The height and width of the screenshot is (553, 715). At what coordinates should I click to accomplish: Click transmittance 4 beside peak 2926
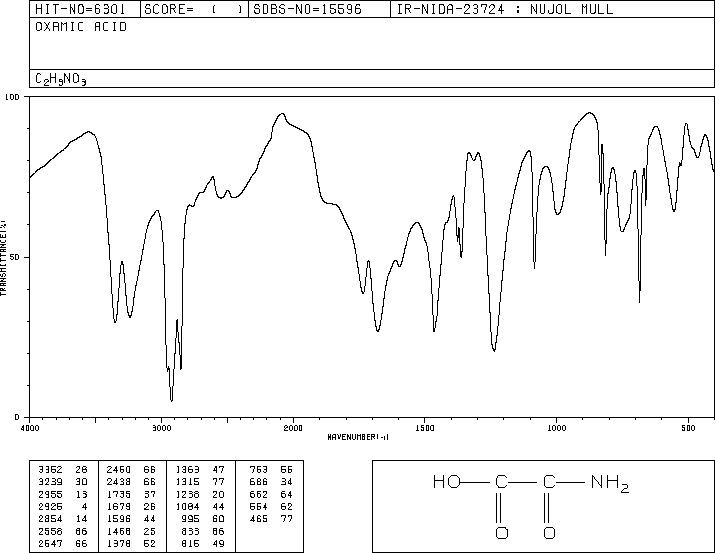(x=84, y=506)
